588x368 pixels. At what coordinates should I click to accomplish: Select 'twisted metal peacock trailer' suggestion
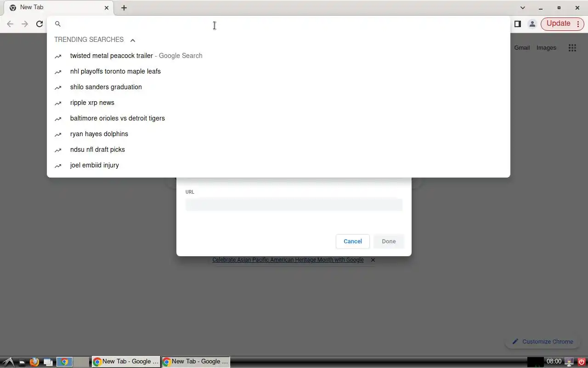tap(278, 56)
